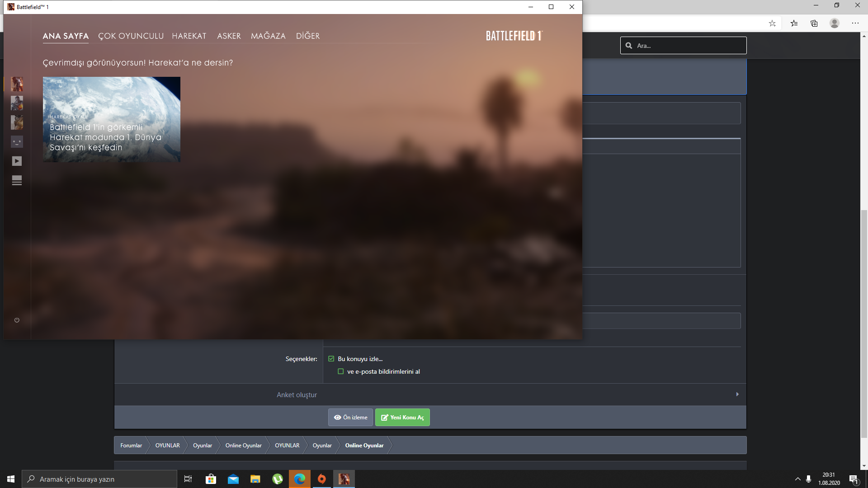Go to 'Forumlar' breadcrumb link
Viewport: 868px width, 488px height.
click(x=131, y=446)
